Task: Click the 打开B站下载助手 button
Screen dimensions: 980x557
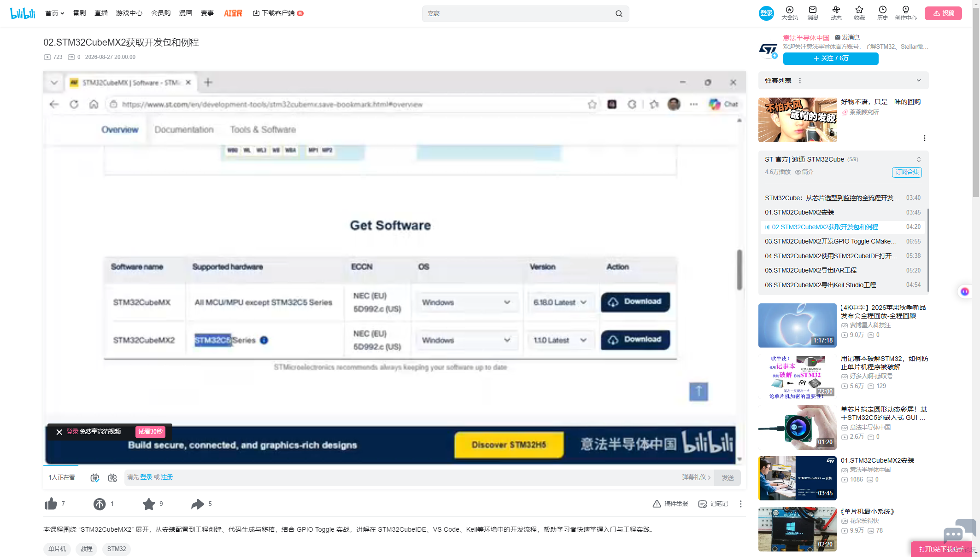Action: click(942, 549)
